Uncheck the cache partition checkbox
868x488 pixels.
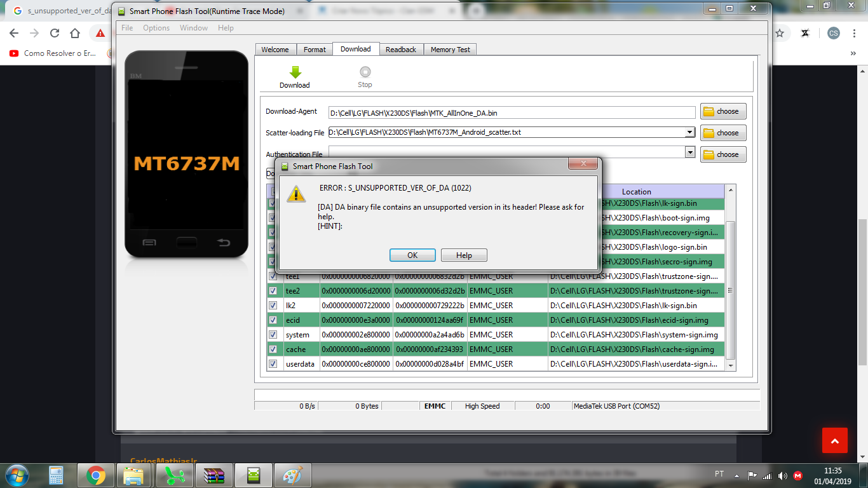(273, 349)
